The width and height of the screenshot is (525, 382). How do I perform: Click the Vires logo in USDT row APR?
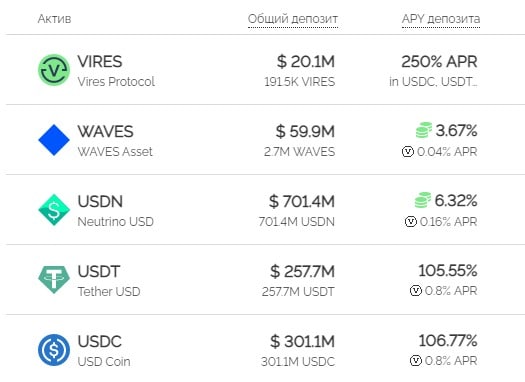(416, 291)
